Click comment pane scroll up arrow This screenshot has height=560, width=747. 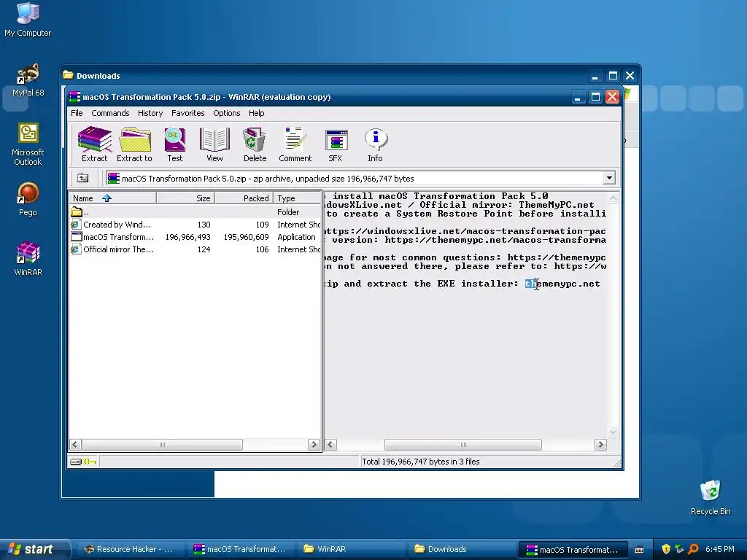click(613, 198)
